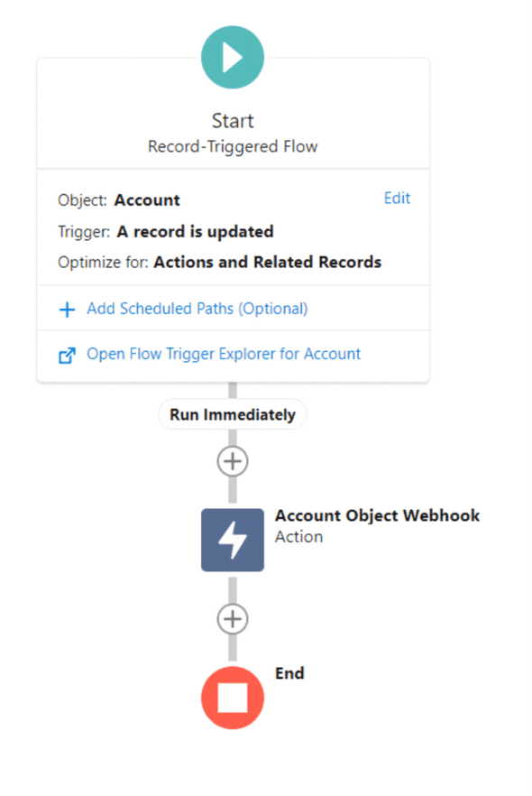Click the plus icon beside Add Scheduled Paths
532x796 pixels.
(x=67, y=310)
